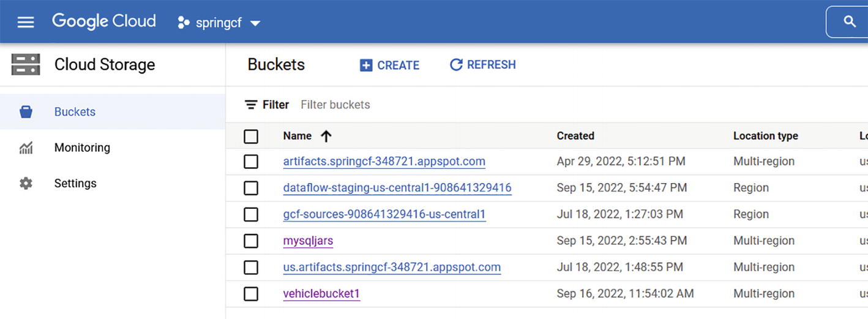Open the dataflow-staging-us-central1-908641329416 bucket link
The height and width of the screenshot is (319, 868).
(x=397, y=188)
